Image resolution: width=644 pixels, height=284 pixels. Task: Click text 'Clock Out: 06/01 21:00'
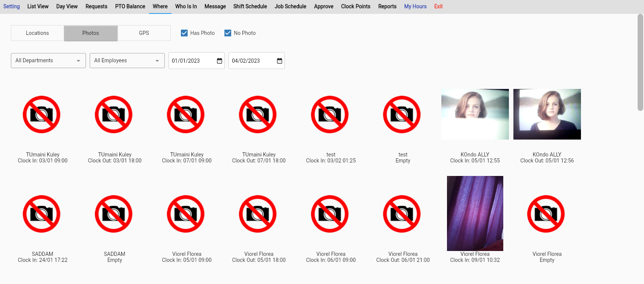point(403,260)
